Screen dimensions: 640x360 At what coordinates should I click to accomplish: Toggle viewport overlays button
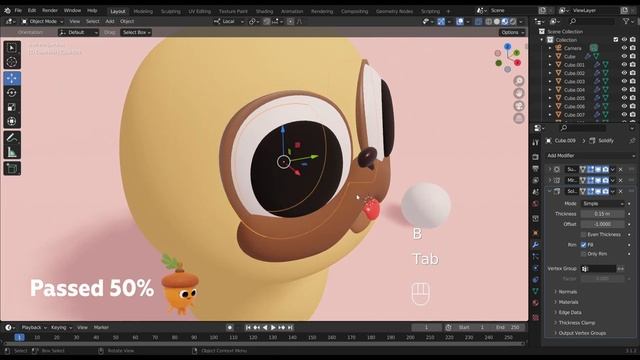tap(460, 21)
